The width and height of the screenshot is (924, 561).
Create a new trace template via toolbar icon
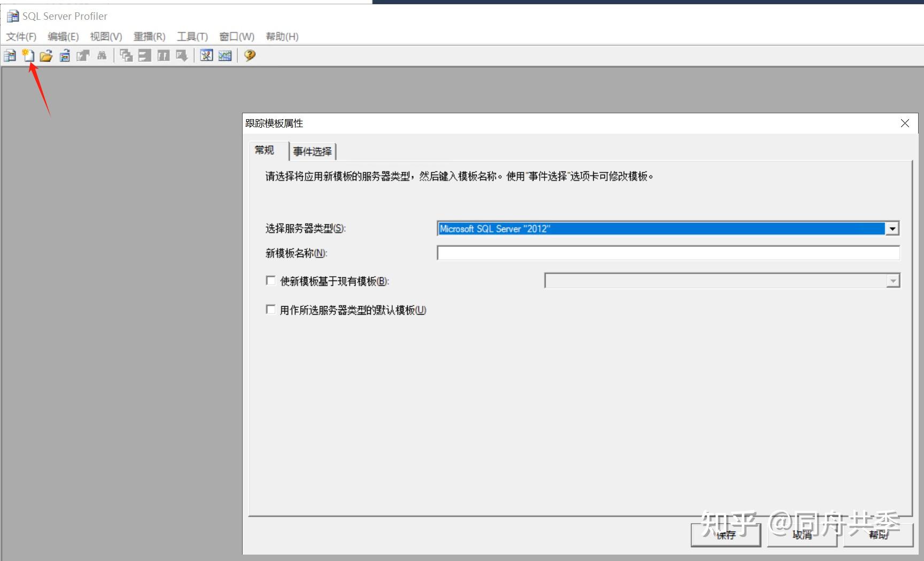pyautogui.click(x=28, y=56)
